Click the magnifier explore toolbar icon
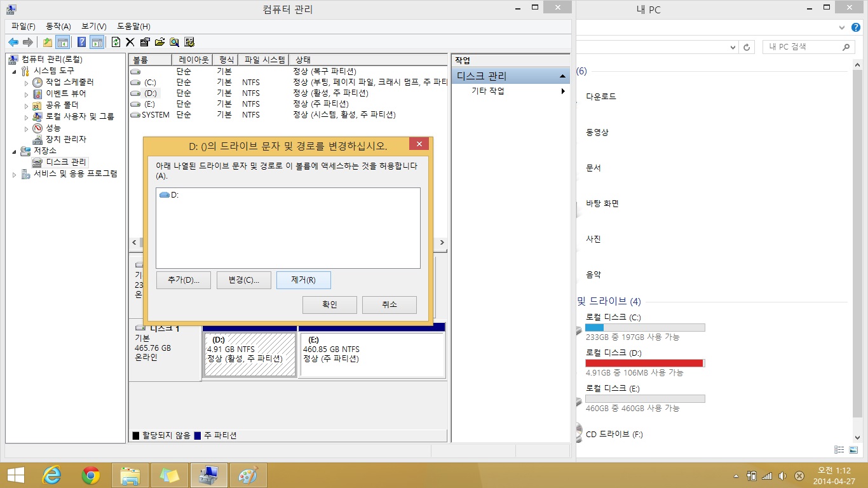 coord(174,42)
